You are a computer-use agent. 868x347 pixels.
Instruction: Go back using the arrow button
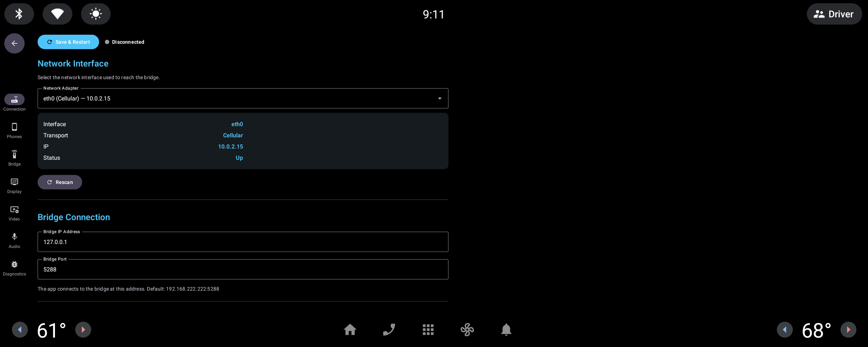point(14,43)
